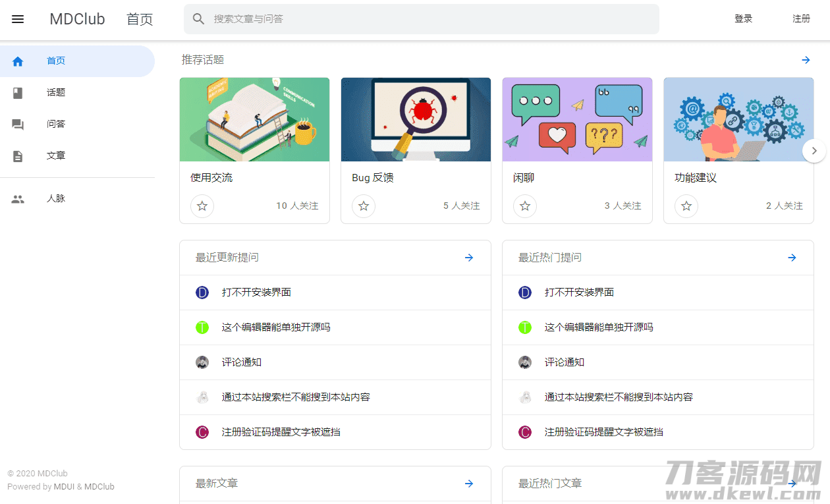Select the home icon in the sidebar
Image resolution: width=830 pixels, height=504 pixels.
point(17,61)
